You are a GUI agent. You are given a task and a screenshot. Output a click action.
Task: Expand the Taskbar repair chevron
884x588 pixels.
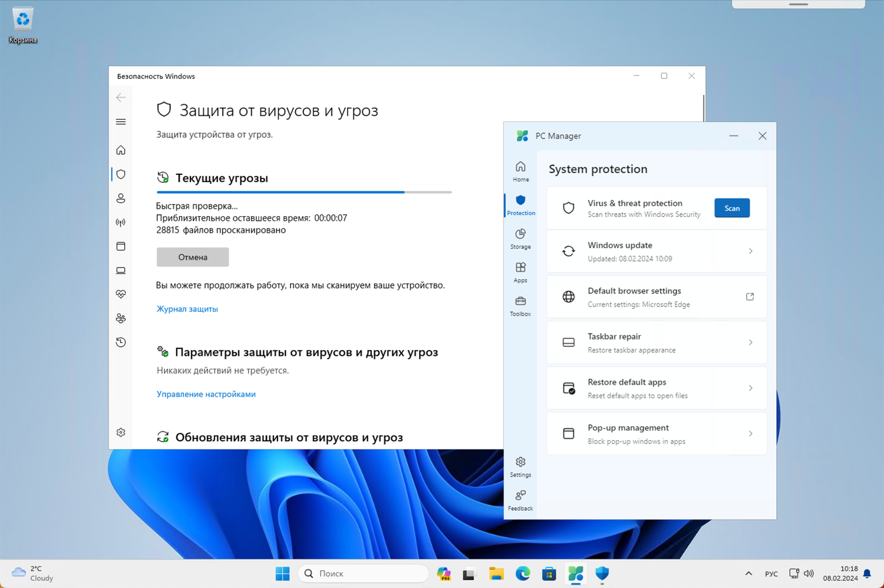[x=751, y=342]
